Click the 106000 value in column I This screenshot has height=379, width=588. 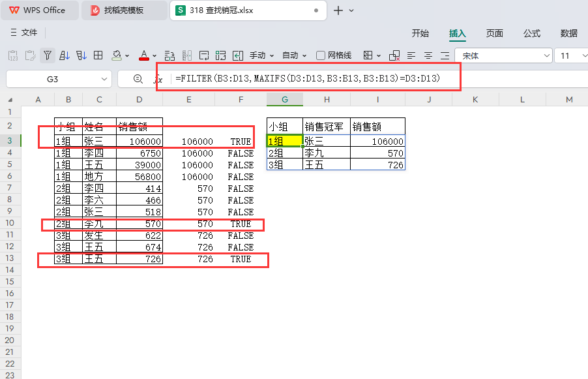(377, 141)
